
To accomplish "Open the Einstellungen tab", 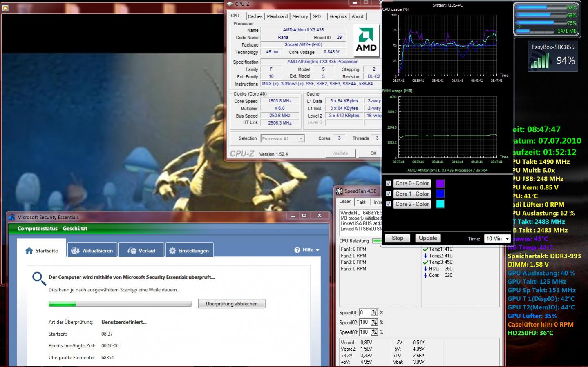I will click(189, 251).
